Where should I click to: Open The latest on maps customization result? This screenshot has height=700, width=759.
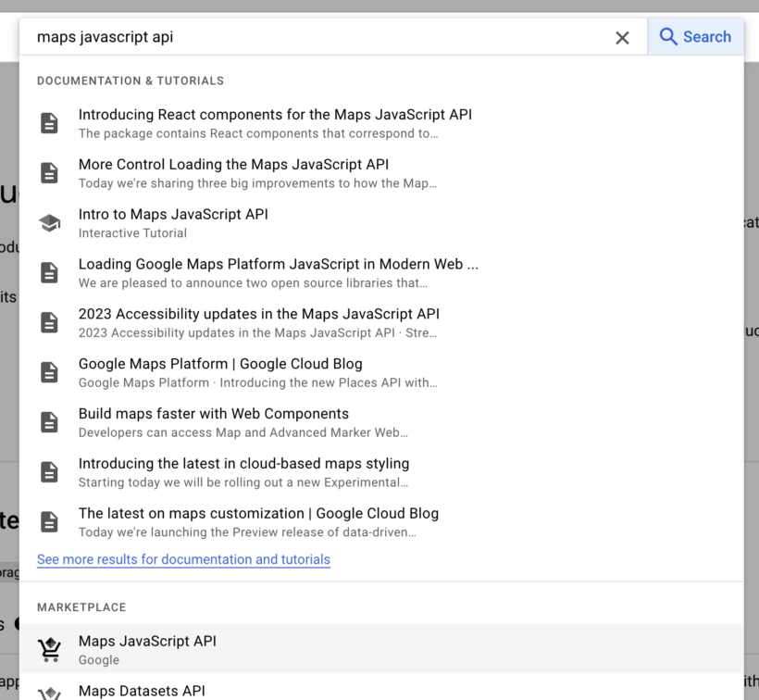258,514
